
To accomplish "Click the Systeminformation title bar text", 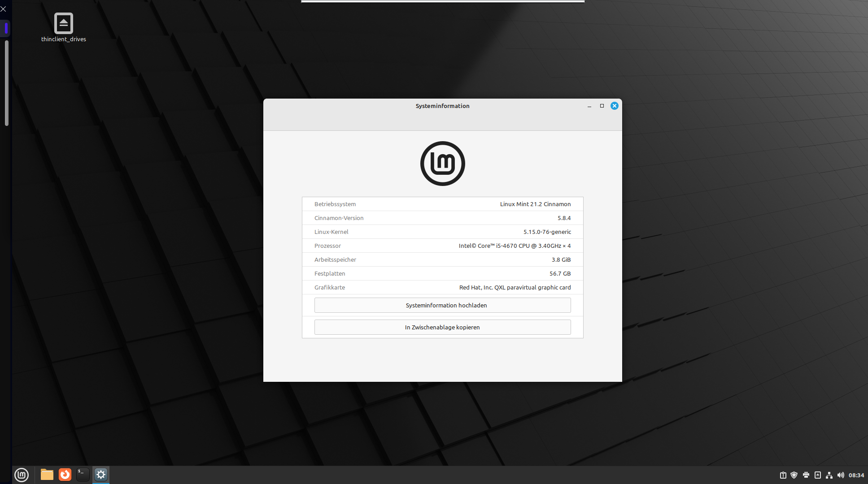I will coord(442,106).
